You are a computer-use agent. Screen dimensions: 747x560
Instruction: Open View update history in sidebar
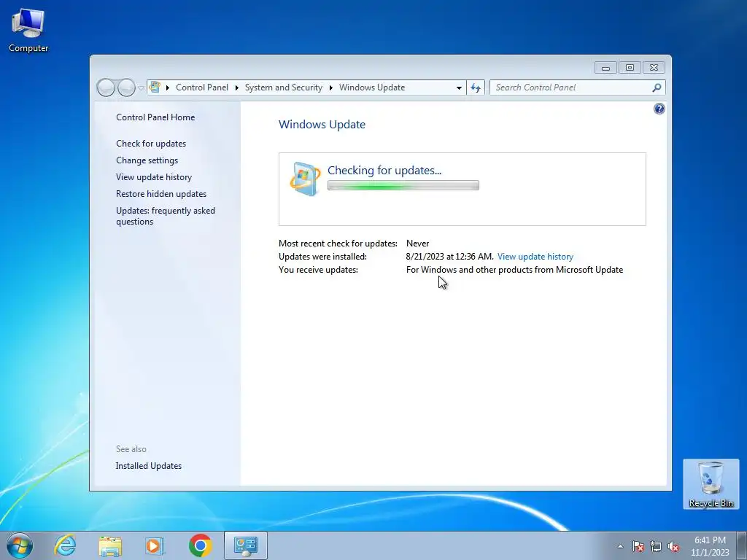tap(154, 177)
